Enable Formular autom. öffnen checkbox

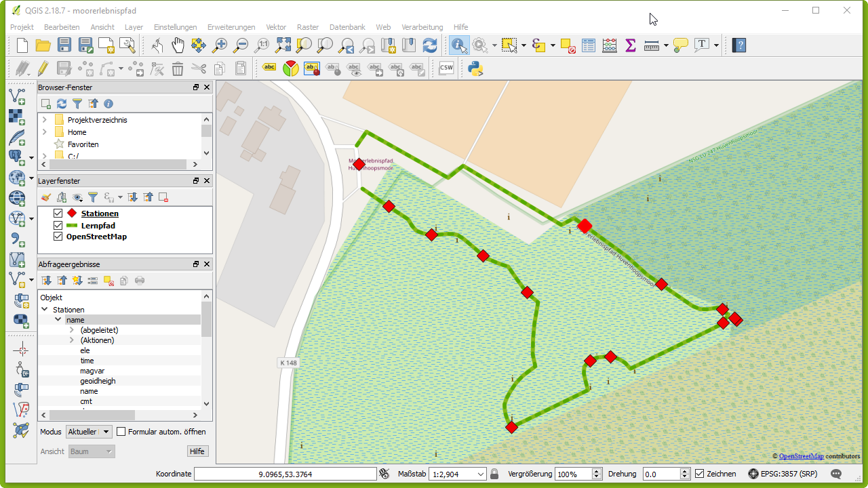point(121,432)
